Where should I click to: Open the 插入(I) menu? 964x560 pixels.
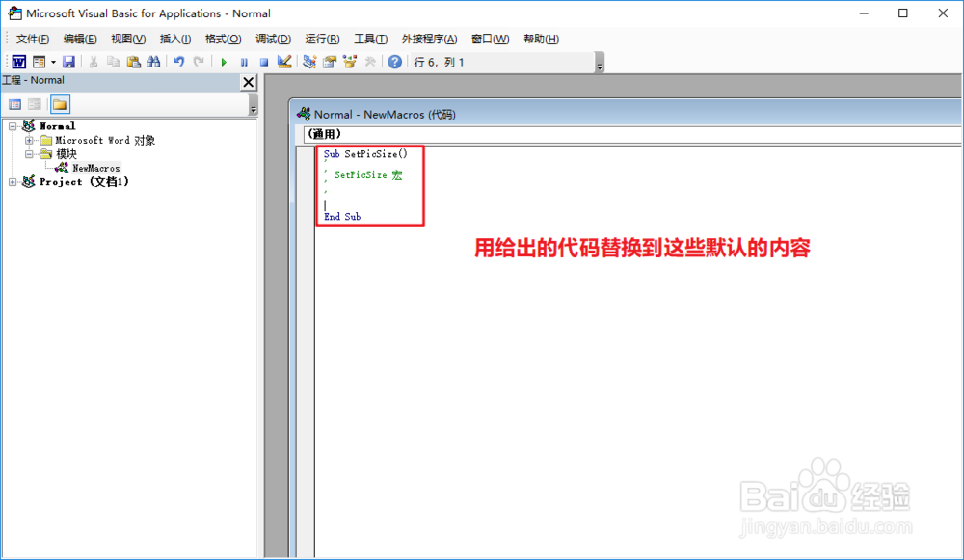pos(175,39)
